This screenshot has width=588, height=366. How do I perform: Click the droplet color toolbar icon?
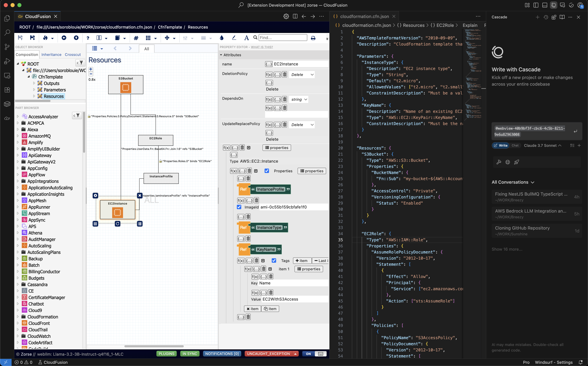point(222,38)
